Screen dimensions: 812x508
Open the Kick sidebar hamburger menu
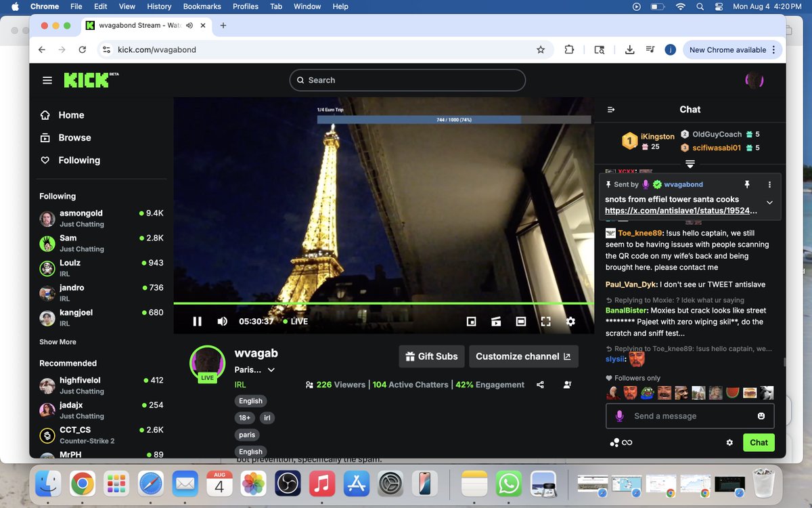click(x=47, y=80)
